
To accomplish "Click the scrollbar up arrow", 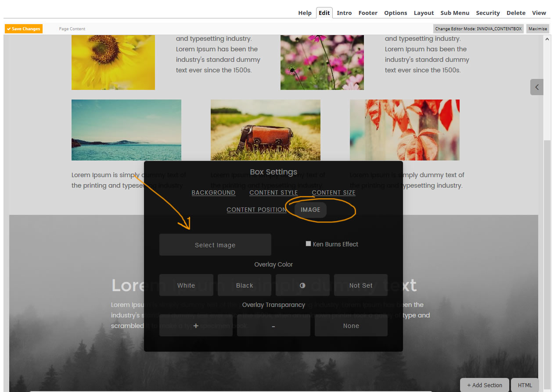I will coord(547,39).
